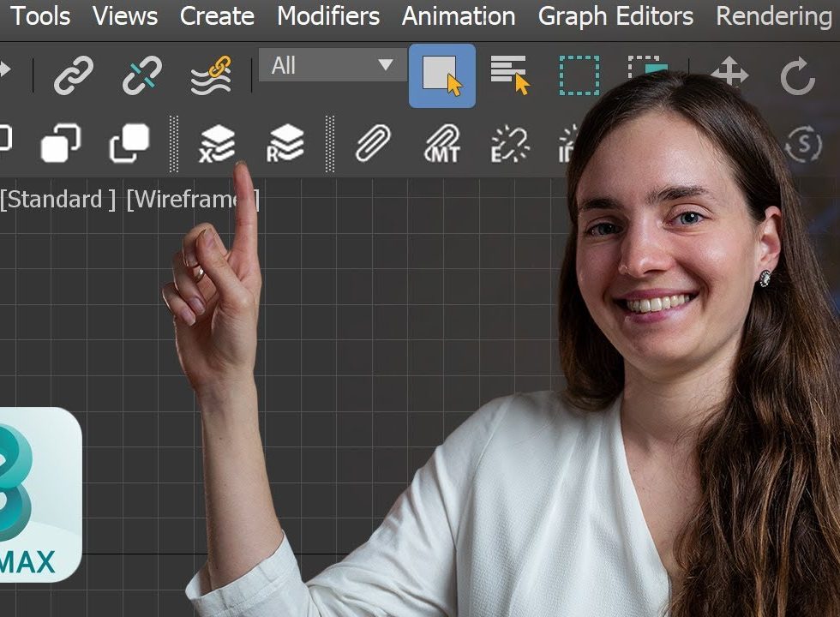This screenshot has height=617, width=840.
Task: Click the overlapping squares icon with white back
Action: [x=129, y=143]
